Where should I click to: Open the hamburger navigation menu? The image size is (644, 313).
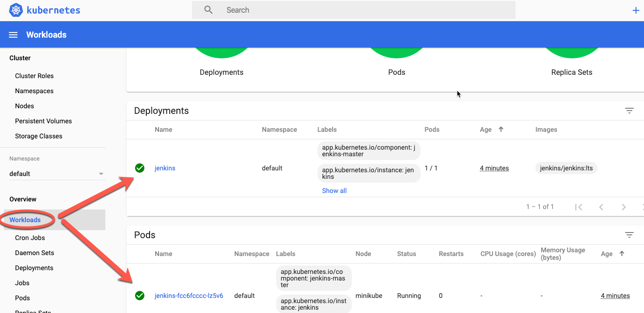point(13,35)
